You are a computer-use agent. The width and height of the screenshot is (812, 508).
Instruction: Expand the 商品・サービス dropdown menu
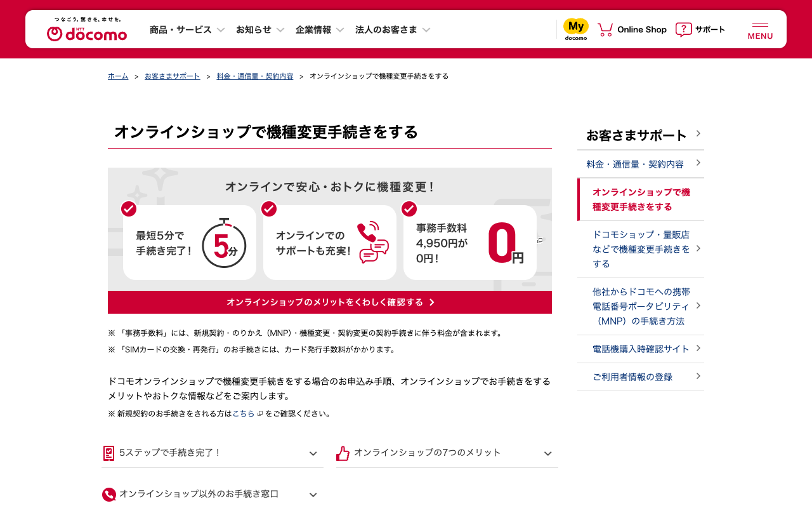187,30
